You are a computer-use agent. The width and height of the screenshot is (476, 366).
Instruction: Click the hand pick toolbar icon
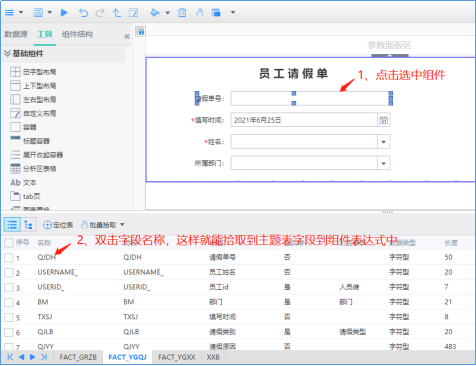tap(199, 13)
